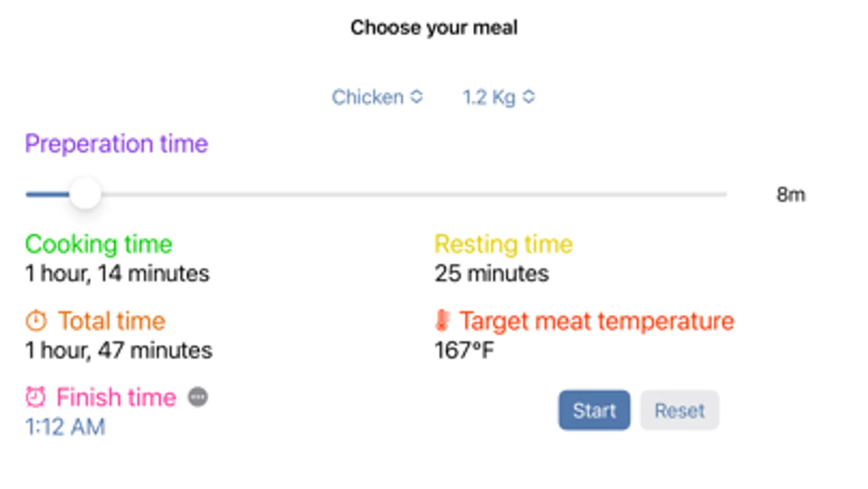The height and width of the screenshot is (489, 868).
Task: Click the clock icon beside Total time
Action: 36,321
